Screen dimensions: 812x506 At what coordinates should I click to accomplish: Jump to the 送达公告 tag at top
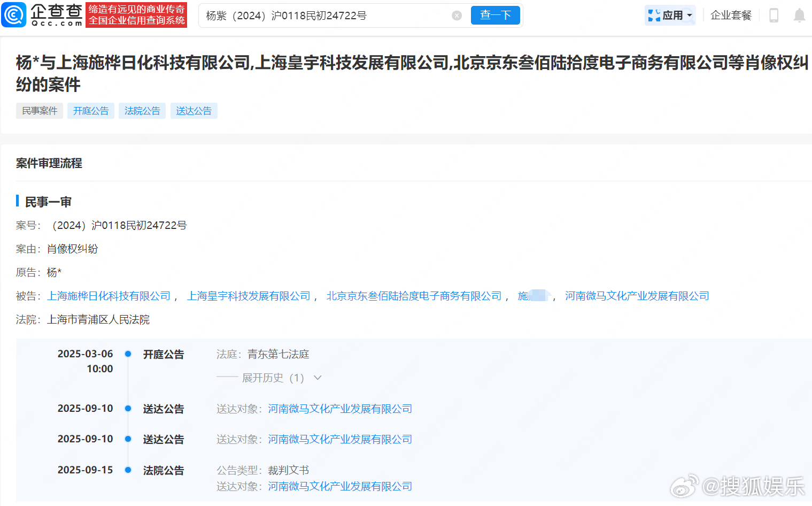(194, 111)
